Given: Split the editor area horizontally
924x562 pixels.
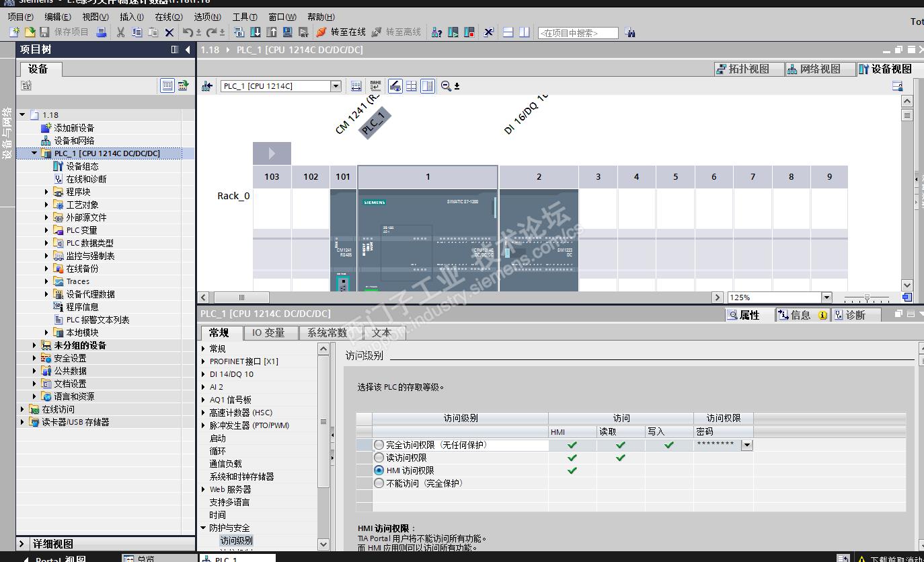Looking at the screenshot, I should click(x=508, y=32).
